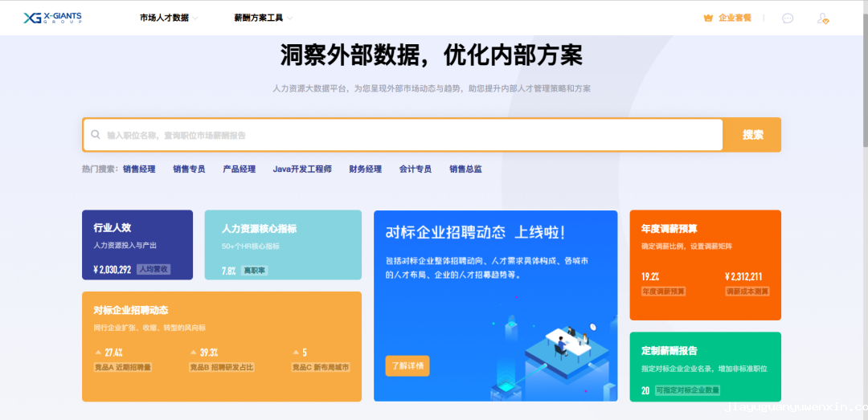Click the triangle icon beside 39.3%
Image resolution: width=868 pixels, height=420 pixels.
(193, 353)
